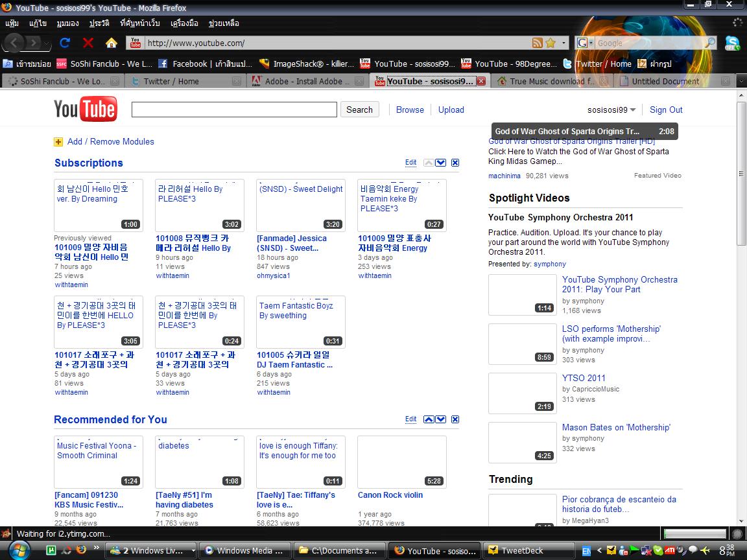Open Canon Rock violin video thumbnail
The width and height of the screenshot is (747, 560).
click(x=401, y=462)
